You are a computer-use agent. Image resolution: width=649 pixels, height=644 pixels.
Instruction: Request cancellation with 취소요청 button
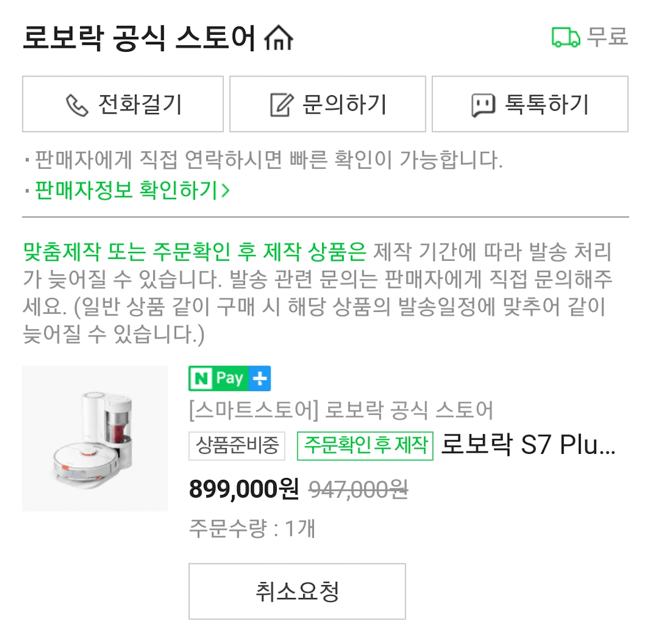pyautogui.click(x=297, y=591)
